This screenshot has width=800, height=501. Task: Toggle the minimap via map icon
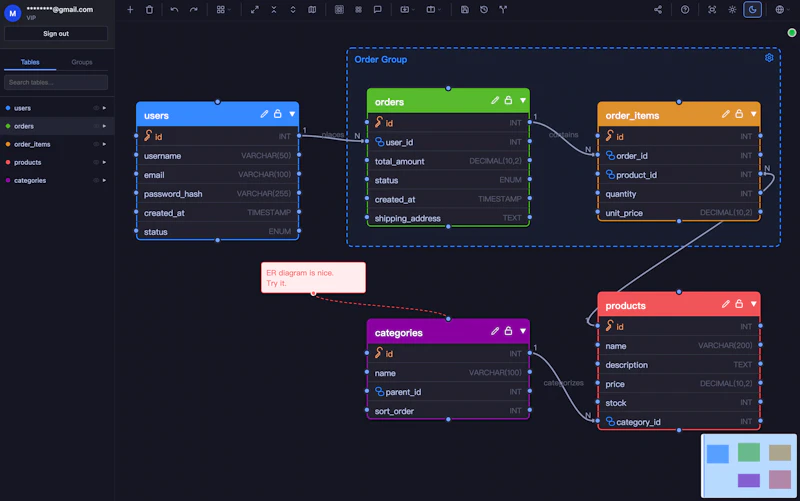(x=312, y=10)
